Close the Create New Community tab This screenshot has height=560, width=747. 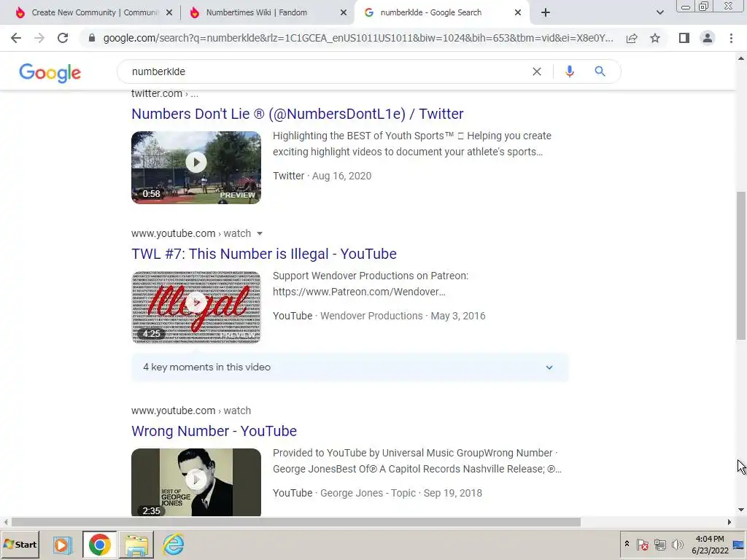pos(169,13)
